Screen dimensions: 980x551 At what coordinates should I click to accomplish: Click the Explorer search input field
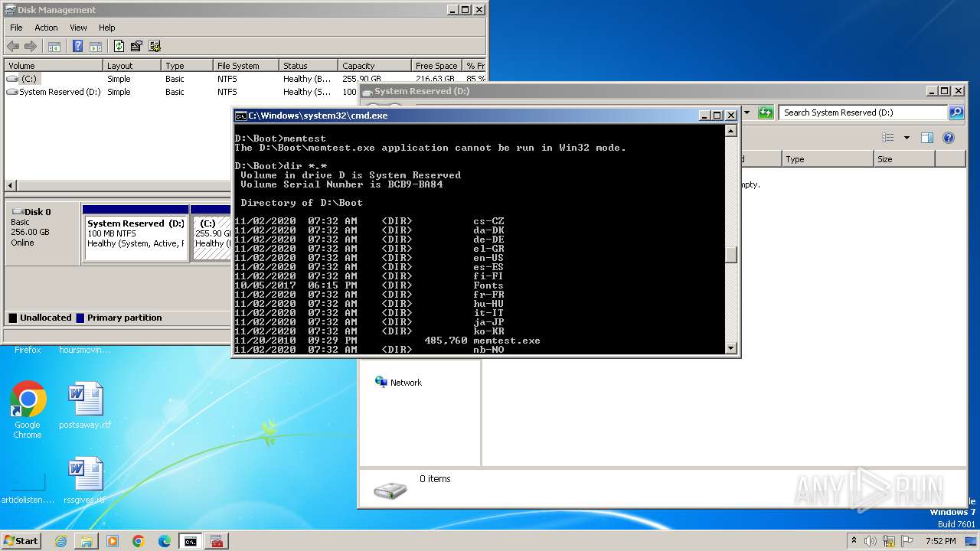864,112
